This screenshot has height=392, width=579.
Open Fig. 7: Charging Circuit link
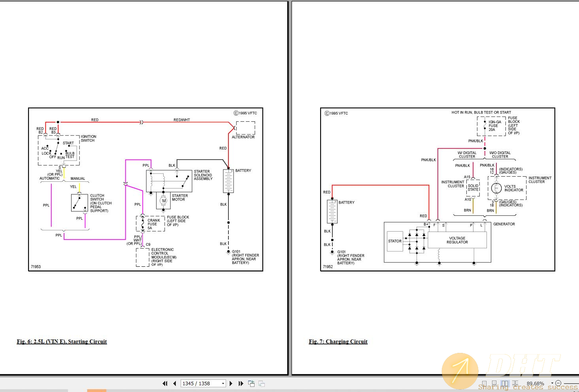point(338,341)
